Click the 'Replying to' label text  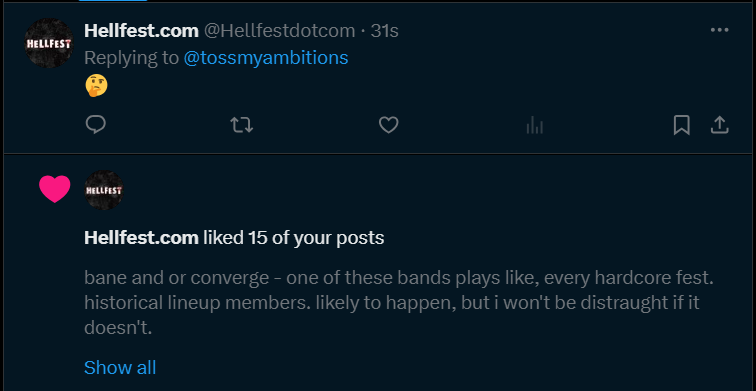(x=131, y=58)
